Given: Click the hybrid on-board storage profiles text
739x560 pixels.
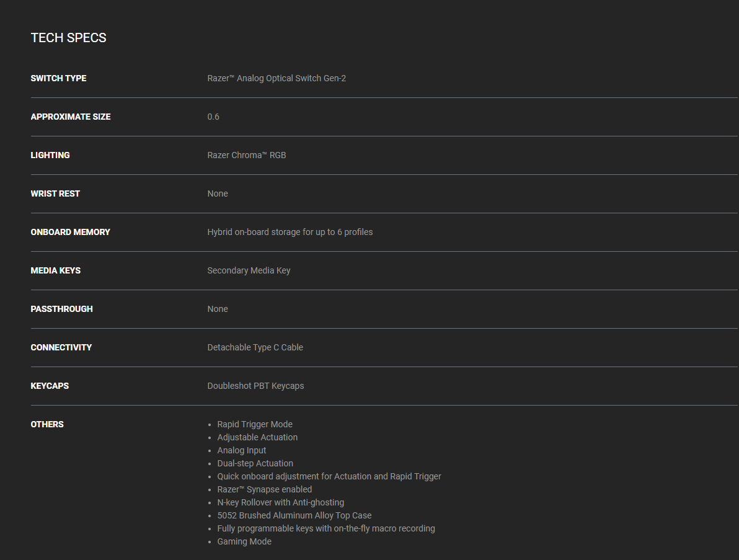Looking at the screenshot, I should (x=290, y=232).
